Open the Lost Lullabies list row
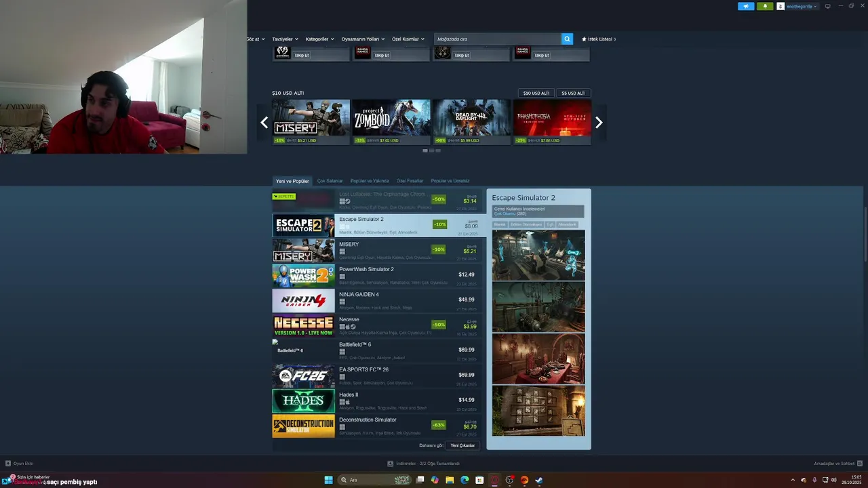Viewport: 868px width, 488px height. tap(378, 200)
